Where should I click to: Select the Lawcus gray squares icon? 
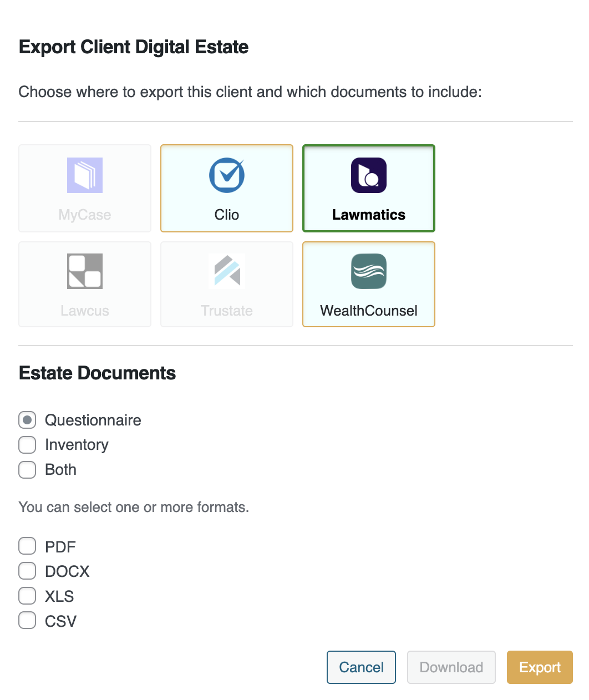point(85,271)
